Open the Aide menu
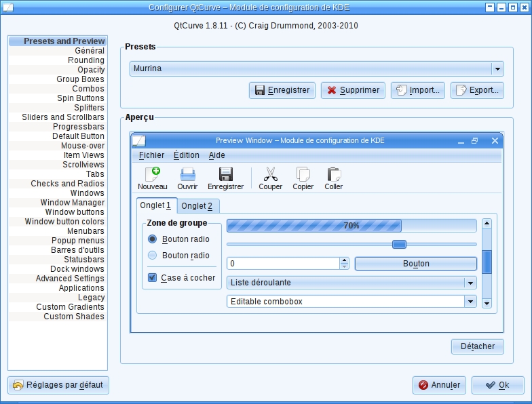The image size is (532, 404). point(217,155)
